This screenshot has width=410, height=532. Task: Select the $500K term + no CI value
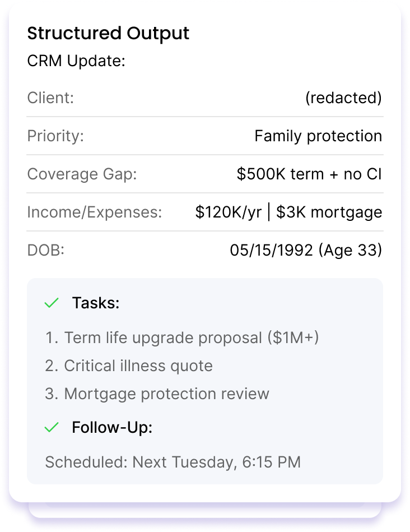pyautogui.click(x=309, y=174)
